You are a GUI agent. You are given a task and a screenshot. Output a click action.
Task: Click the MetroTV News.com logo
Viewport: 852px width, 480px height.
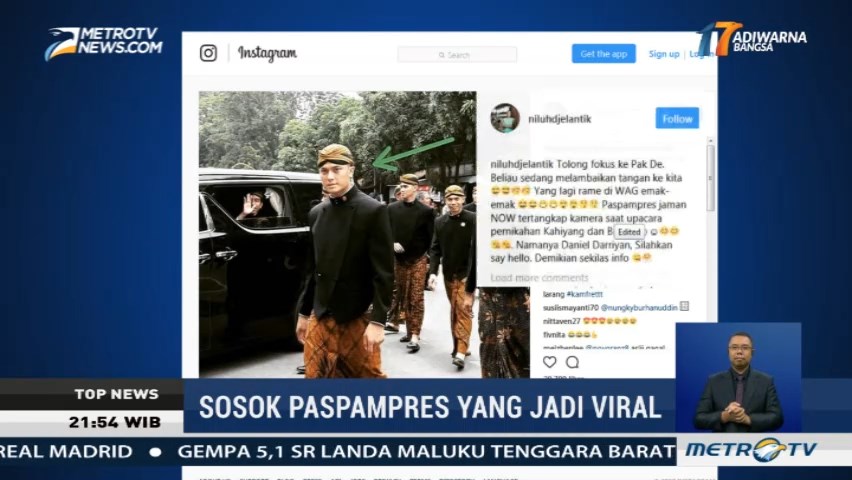pyautogui.click(x=103, y=42)
